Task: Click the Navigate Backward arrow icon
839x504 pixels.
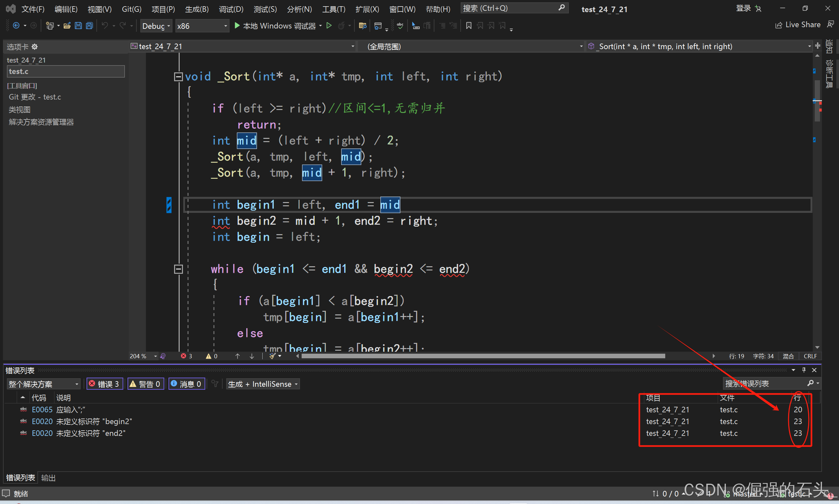Action: coord(16,26)
